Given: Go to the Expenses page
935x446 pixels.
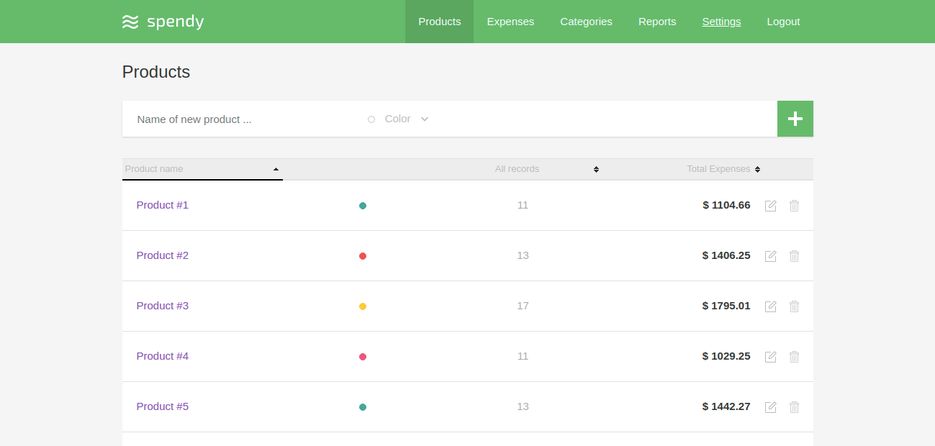Looking at the screenshot, I should pos(510,21).
